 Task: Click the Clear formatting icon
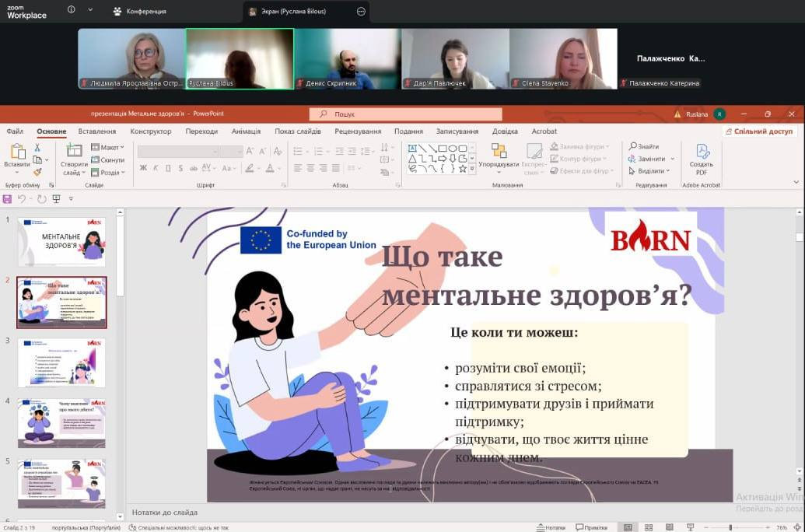tap(278, 151)
